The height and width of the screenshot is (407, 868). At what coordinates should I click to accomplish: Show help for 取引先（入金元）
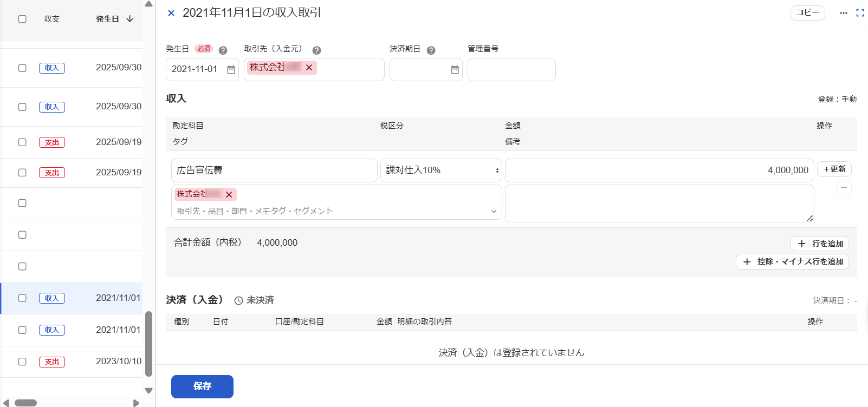pyautogui.click(x=317, y=50)
